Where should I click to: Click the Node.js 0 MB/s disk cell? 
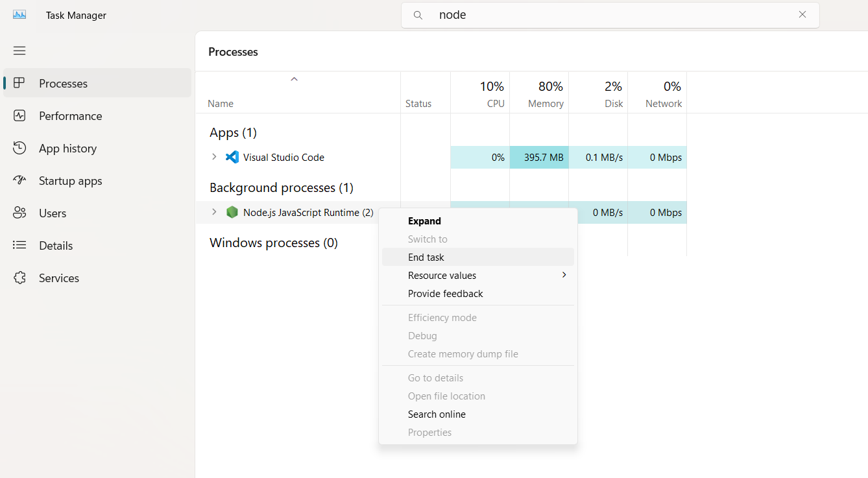click(x=602, y=212)
